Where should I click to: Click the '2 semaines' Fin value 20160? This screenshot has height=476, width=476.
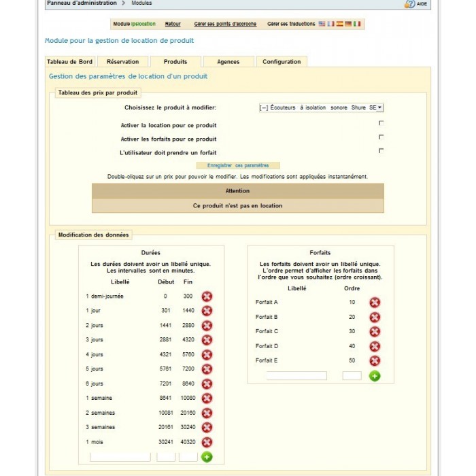(188, 413)
